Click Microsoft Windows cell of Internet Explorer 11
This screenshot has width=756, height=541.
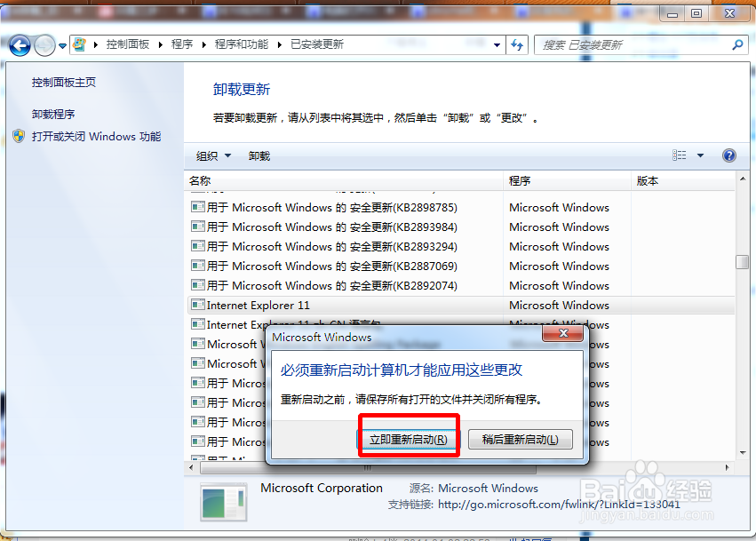coord(560,306)
